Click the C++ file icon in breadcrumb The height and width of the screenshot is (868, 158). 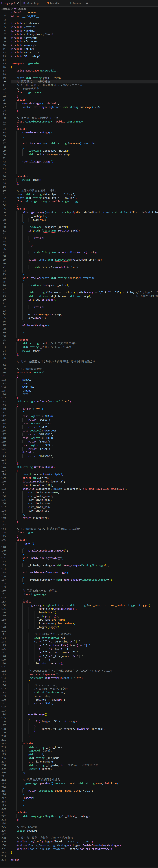(x=15, y=9)
